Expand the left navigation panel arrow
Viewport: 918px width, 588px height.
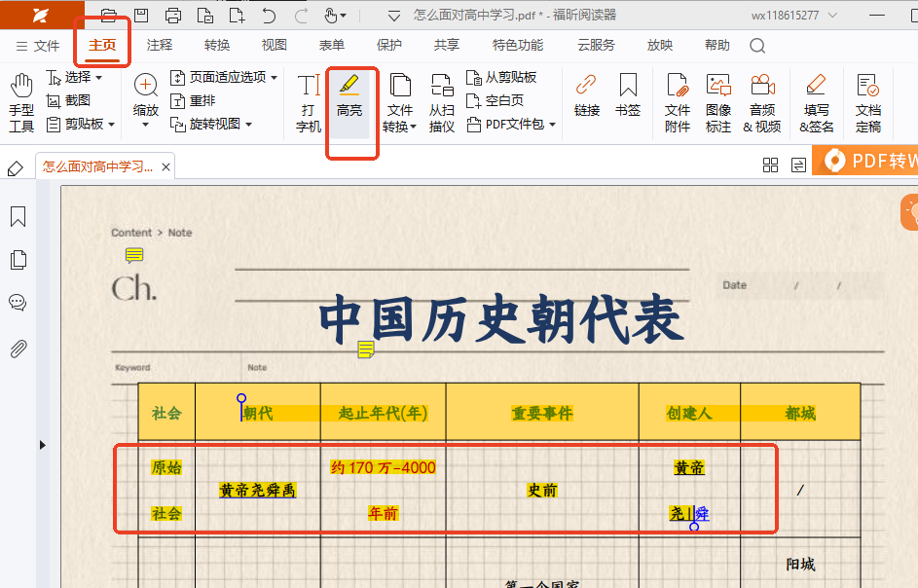(42, 445)
